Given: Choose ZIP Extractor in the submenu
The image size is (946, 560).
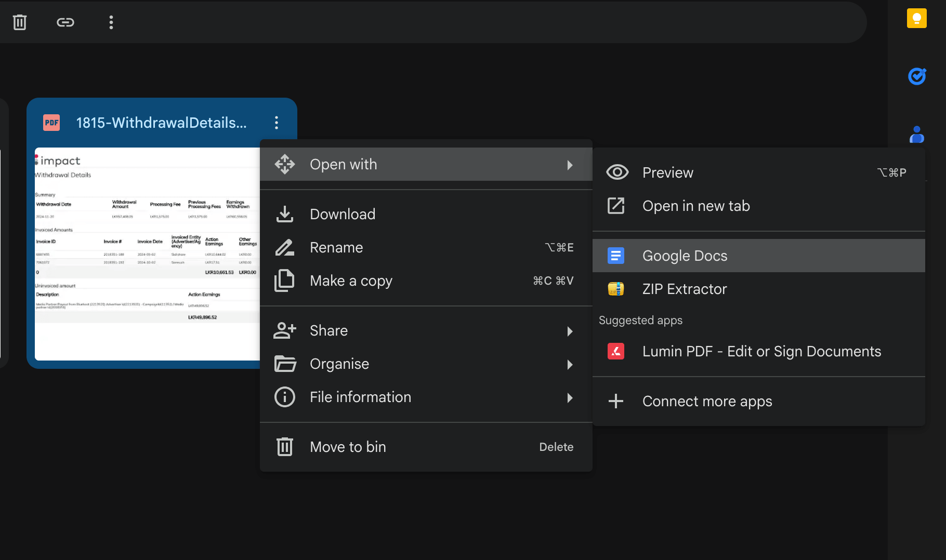Looking at the screenshot, I should click(759, 289).
